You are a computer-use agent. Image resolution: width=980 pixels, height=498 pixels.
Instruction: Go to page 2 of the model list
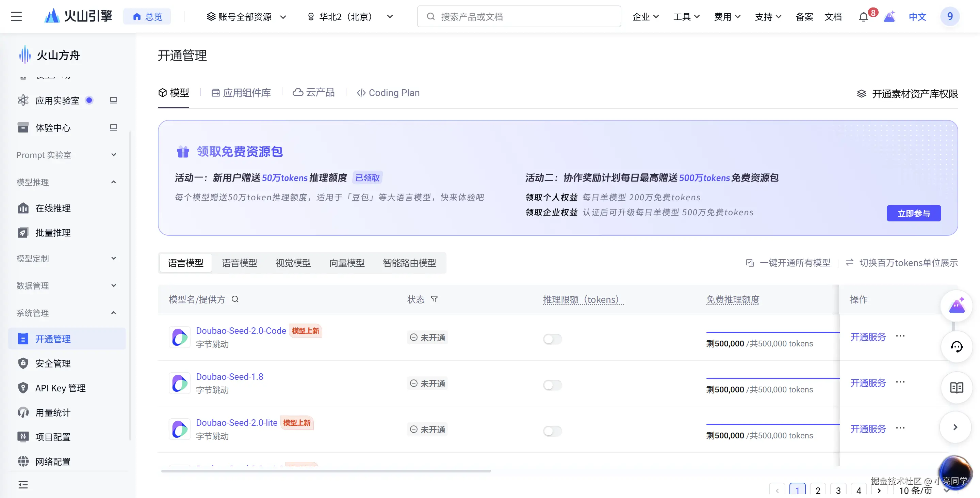(x=818, y=490)
